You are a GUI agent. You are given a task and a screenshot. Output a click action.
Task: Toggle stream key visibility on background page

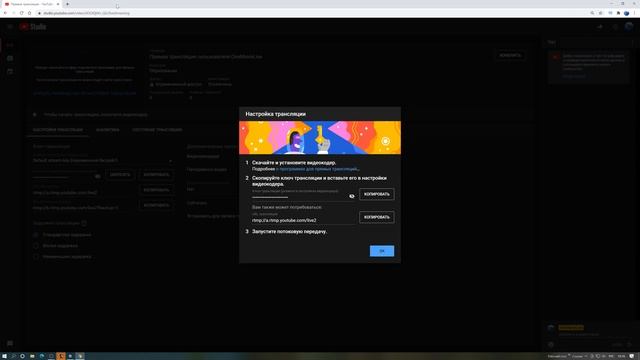point(98,176)
